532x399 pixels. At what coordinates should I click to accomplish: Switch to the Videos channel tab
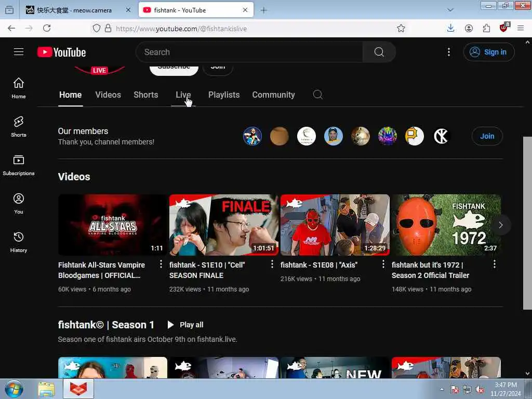tap(108, 95)
